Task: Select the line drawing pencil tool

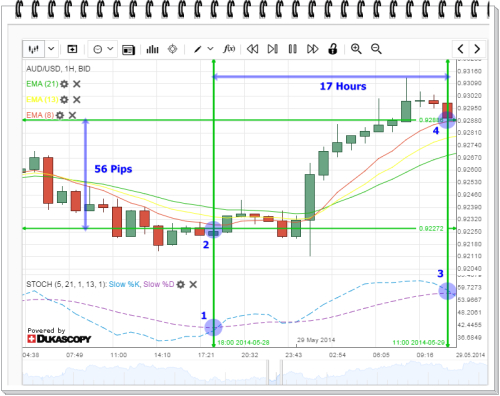Action: pos(198,49)
